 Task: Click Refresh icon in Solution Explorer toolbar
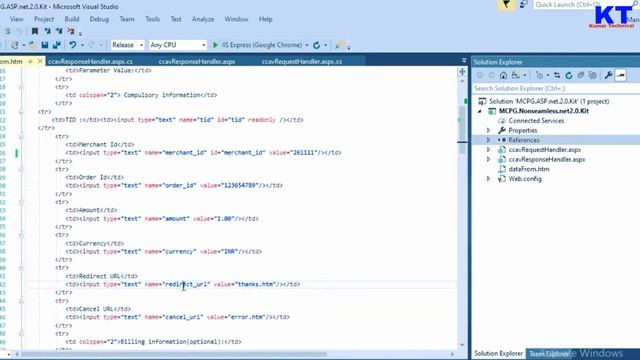(x=569, y=75)
